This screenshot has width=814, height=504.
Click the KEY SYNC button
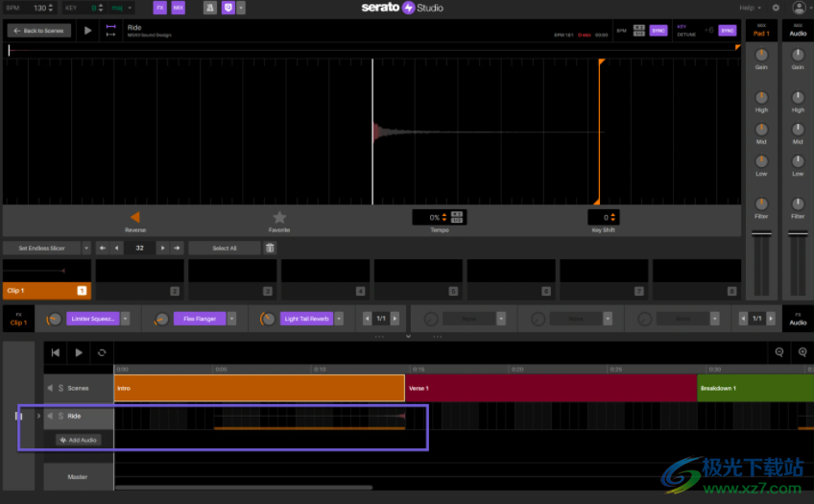click(x=728, y=31)
